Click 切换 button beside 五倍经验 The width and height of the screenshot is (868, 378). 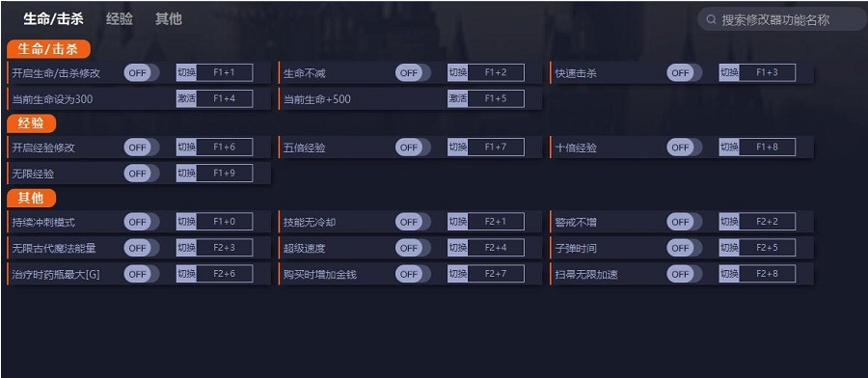[458, 148]
